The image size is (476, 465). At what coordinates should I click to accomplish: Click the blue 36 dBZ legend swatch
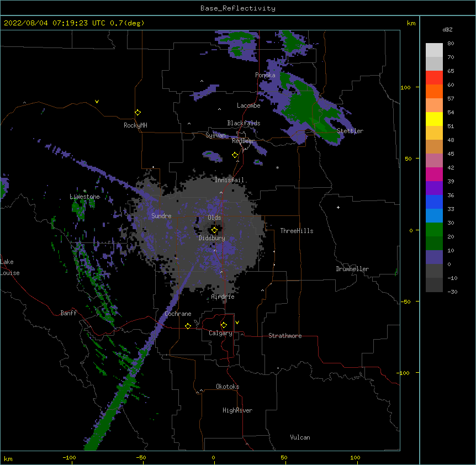pyautogui.click(x=434, y=202)
